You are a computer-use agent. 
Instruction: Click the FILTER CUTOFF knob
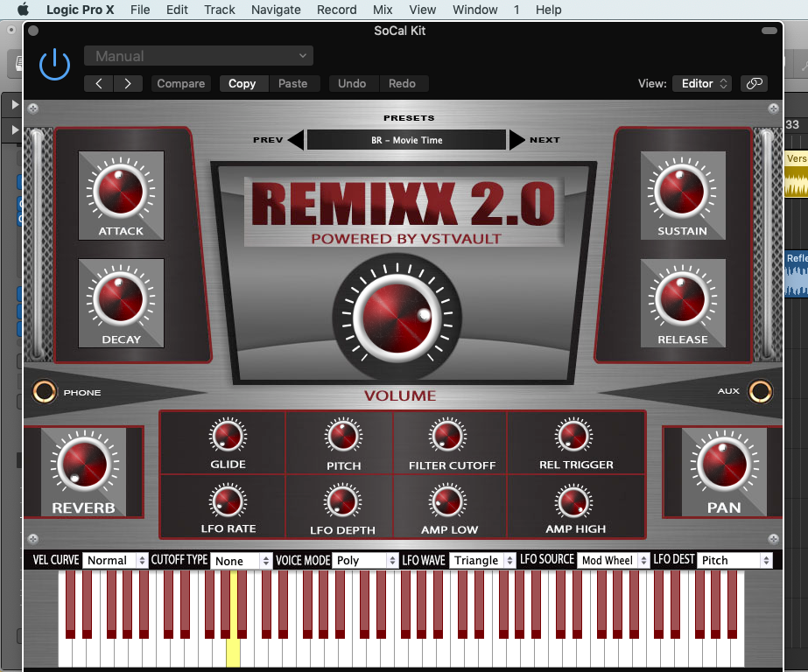pos(447,436)
